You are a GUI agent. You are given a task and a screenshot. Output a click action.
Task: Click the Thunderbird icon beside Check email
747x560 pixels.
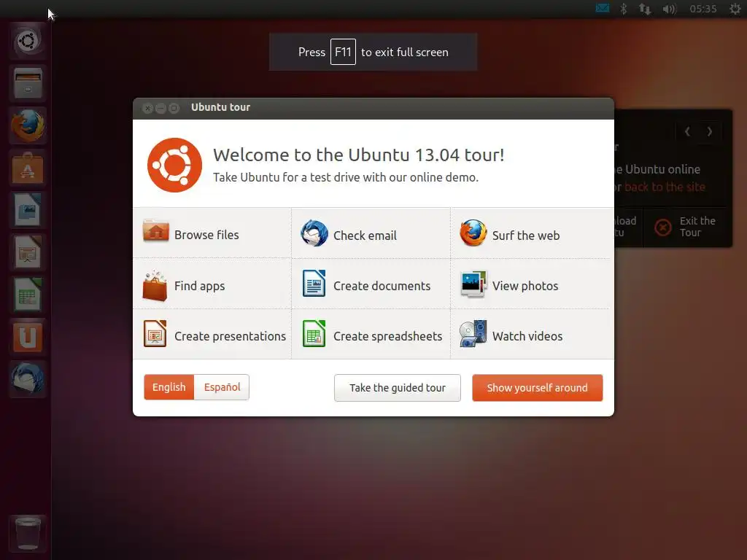[x=314, y=233]
